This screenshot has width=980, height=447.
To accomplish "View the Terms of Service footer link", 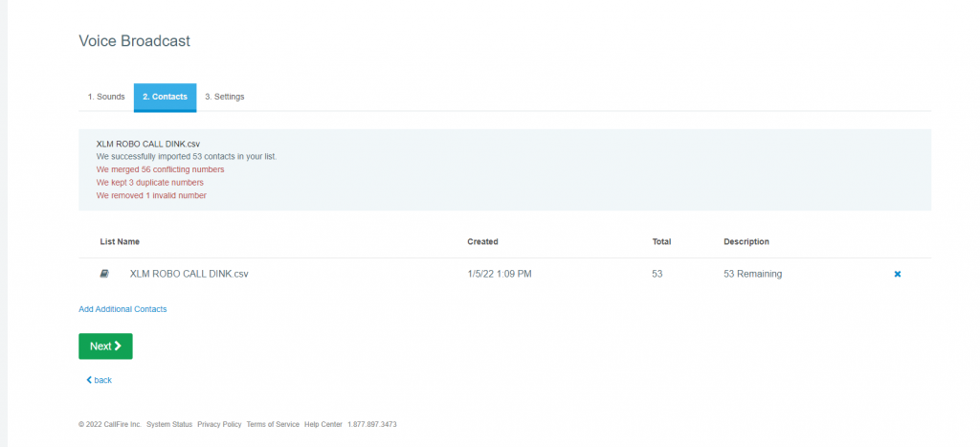I will point(273,424).
